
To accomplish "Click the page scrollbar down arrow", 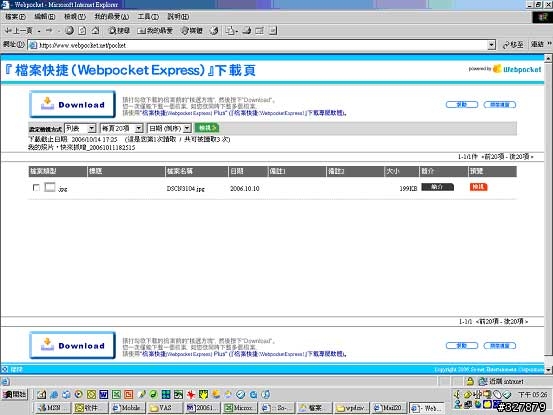I will [548, 370].
